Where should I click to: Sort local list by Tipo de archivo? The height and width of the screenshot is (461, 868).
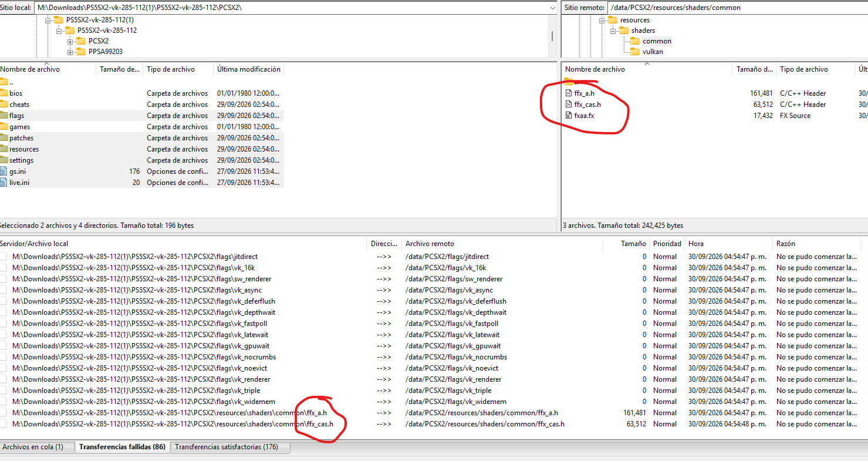(178, 69)
